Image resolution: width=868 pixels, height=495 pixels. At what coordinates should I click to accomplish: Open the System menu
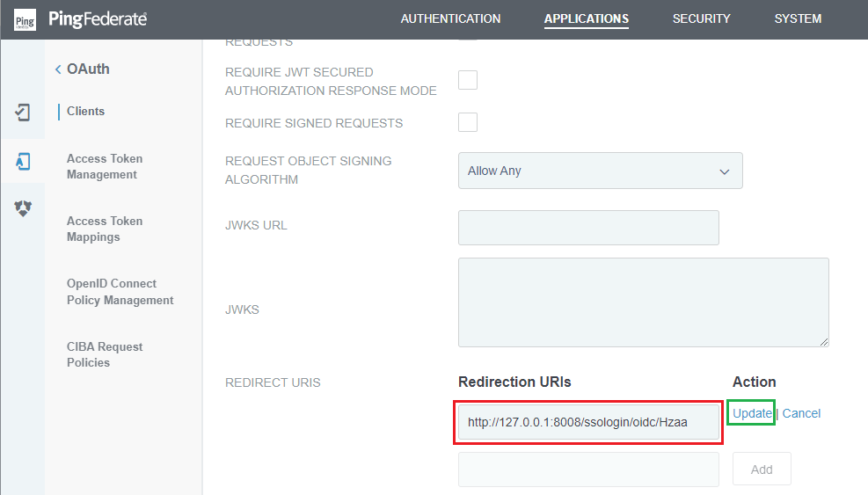coord(798,18)
